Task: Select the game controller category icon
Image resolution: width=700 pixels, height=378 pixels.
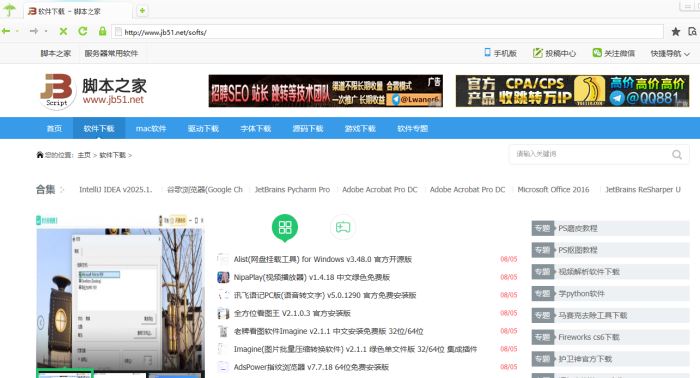Action: click(x=343, y=227)
